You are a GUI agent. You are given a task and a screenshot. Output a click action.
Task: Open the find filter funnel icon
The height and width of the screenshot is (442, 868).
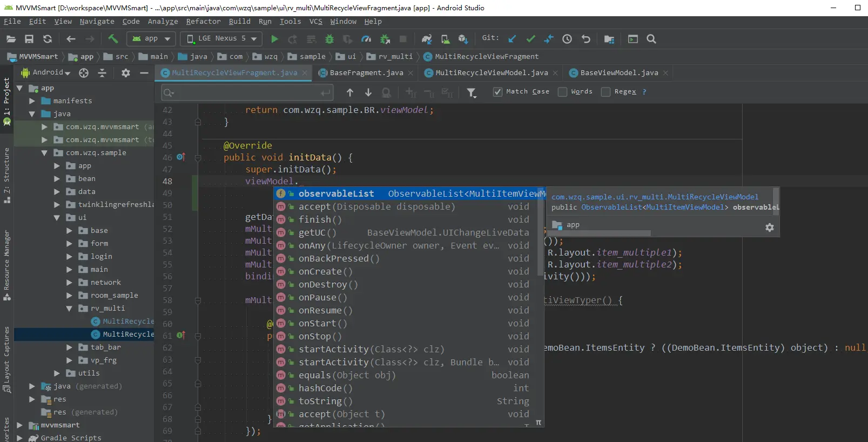(x=472, y=92)
